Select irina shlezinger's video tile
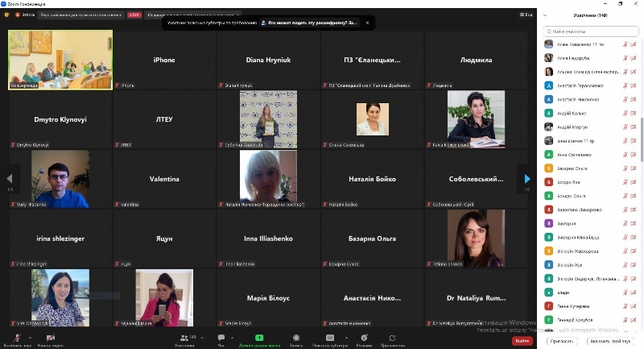The height and width of the screenshot is (349, 644). 60,239
